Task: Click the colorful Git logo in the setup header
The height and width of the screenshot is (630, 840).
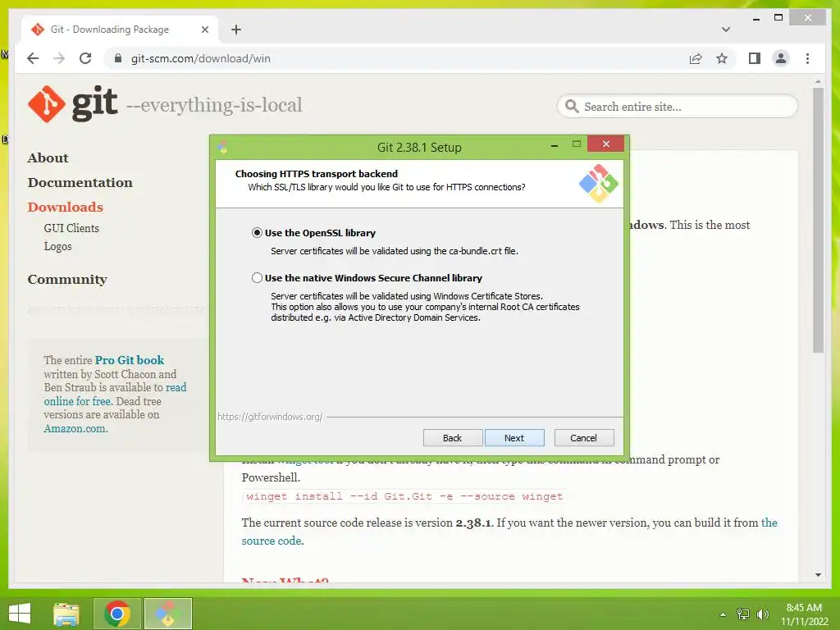Action: (598, 184)
